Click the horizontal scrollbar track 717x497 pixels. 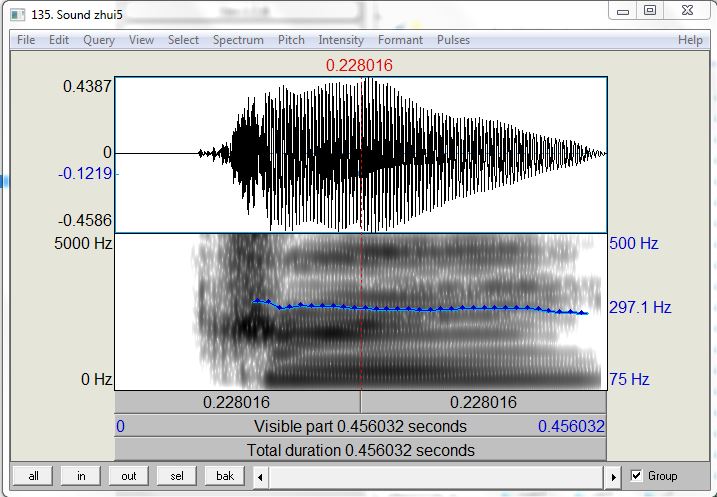(x=436, y=477)
